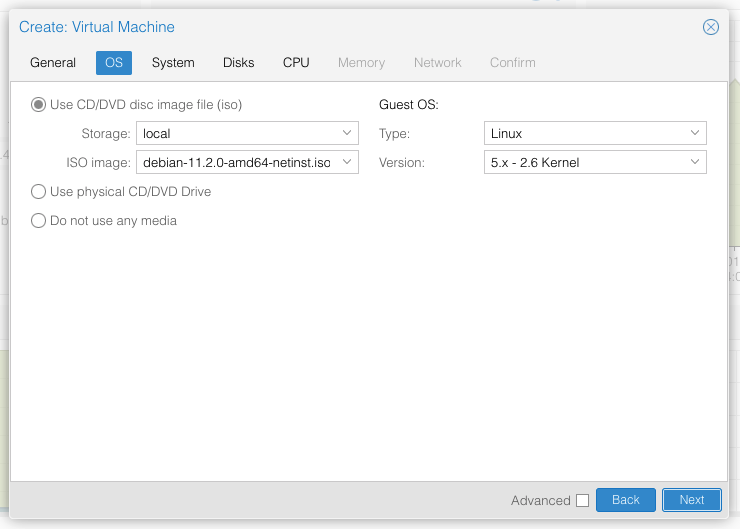The height and width of the screenshot is (529, 740).
Task: Click the Back button
Action: [x=625, y=500]
